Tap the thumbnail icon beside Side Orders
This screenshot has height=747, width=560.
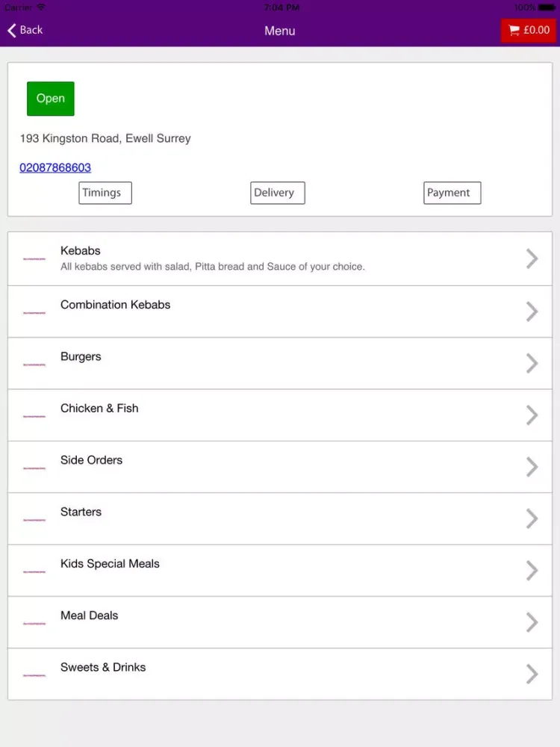pyautogui.click(x=34, y=468)
